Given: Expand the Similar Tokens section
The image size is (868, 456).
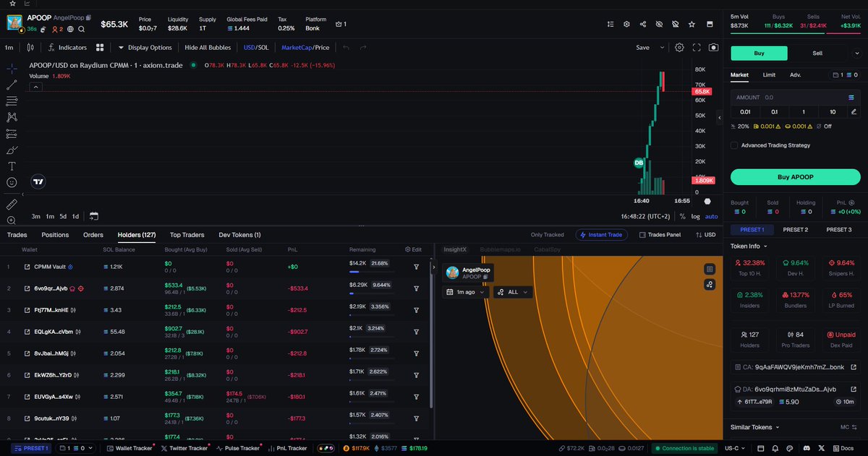Looking at the screenshot, I should tap(755, 427).
